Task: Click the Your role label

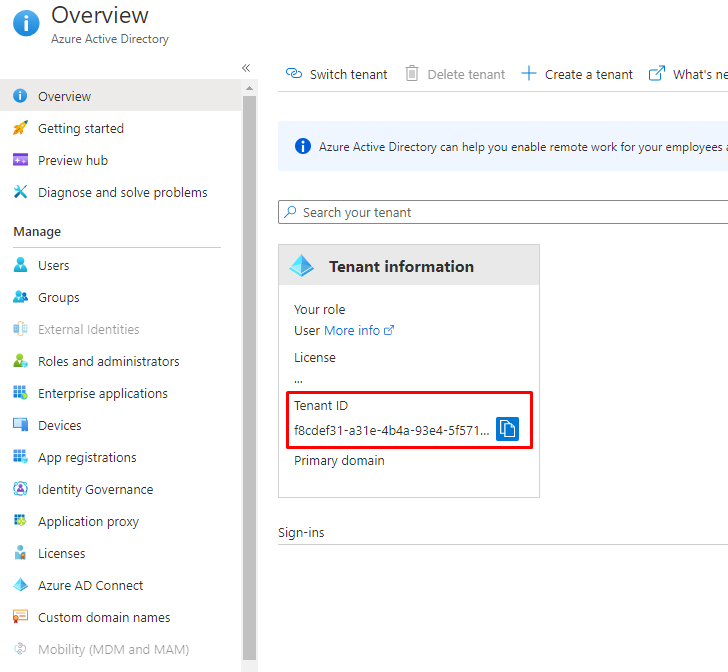Action: [319, 309]
